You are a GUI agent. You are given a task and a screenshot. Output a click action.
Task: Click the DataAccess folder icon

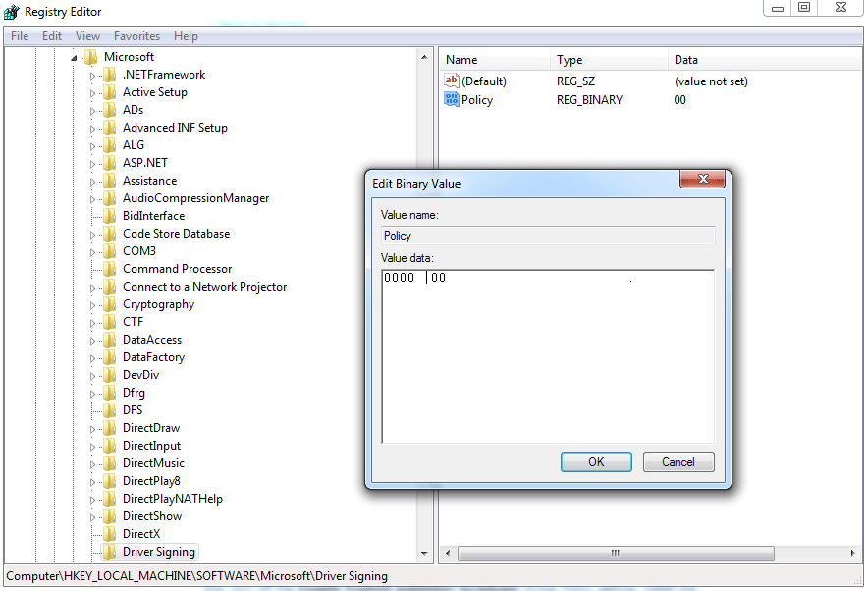(110, 341)
